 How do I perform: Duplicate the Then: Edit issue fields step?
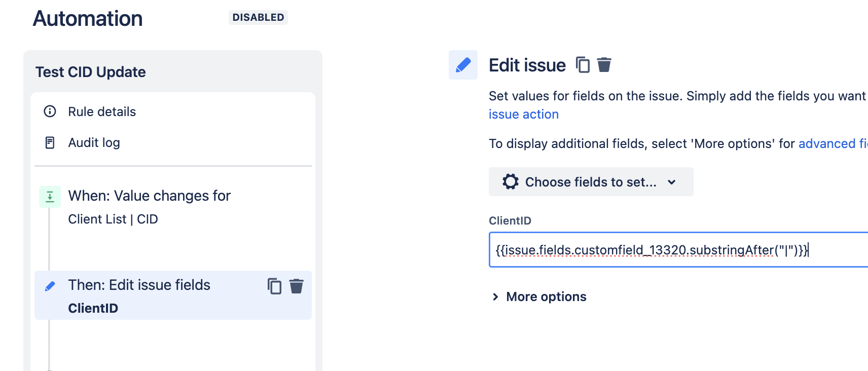coord(274,286)
